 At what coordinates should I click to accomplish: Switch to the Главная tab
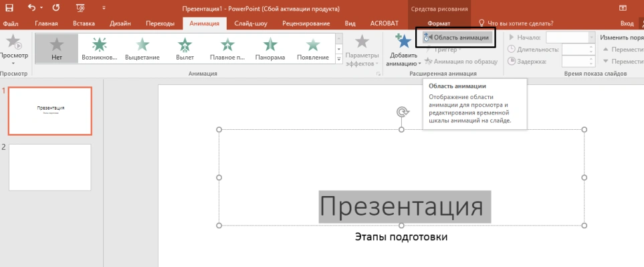[x=46, y=23]
